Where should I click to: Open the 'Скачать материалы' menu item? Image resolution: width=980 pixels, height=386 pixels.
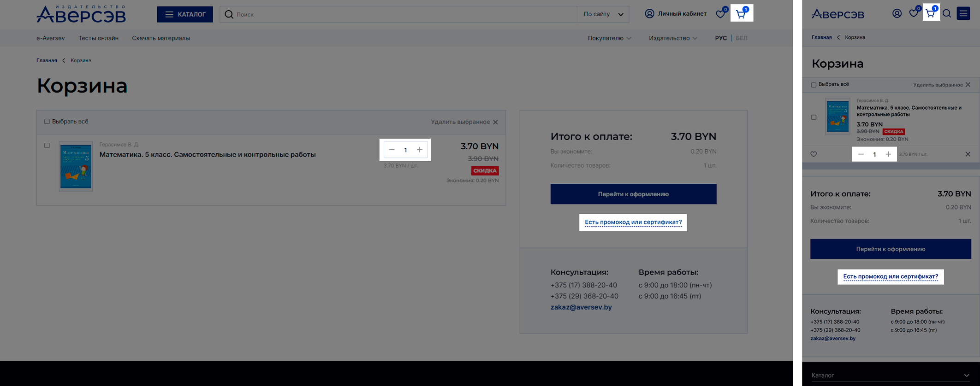161,38
